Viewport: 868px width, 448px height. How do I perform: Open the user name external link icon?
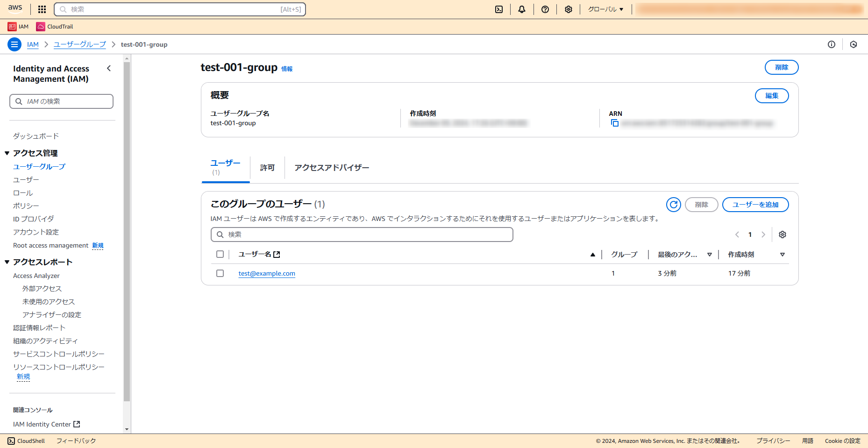click(277, 255)
